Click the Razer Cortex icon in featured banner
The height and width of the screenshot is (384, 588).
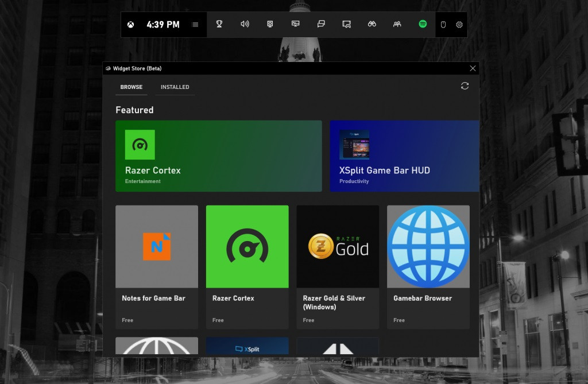(140, 145)
